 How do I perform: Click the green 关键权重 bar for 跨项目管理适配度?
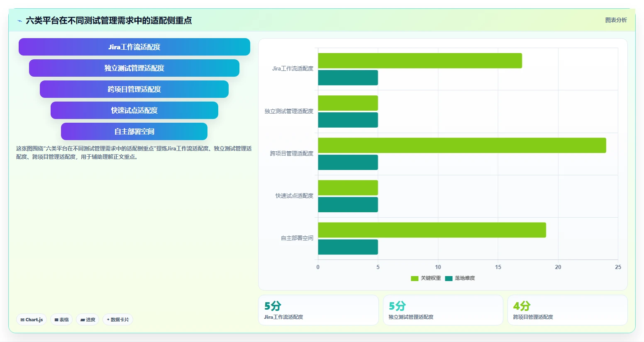click(x=462, y=145)
